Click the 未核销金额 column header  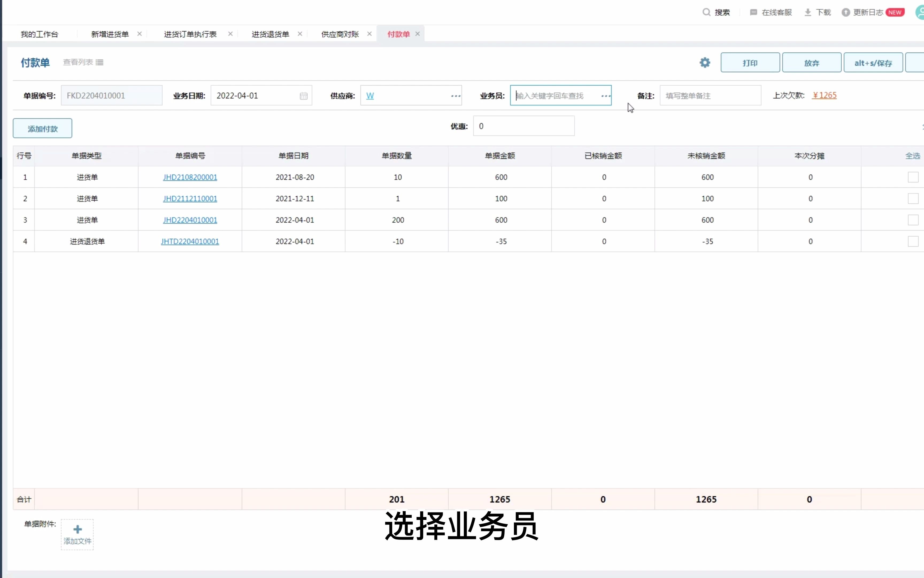706,155
